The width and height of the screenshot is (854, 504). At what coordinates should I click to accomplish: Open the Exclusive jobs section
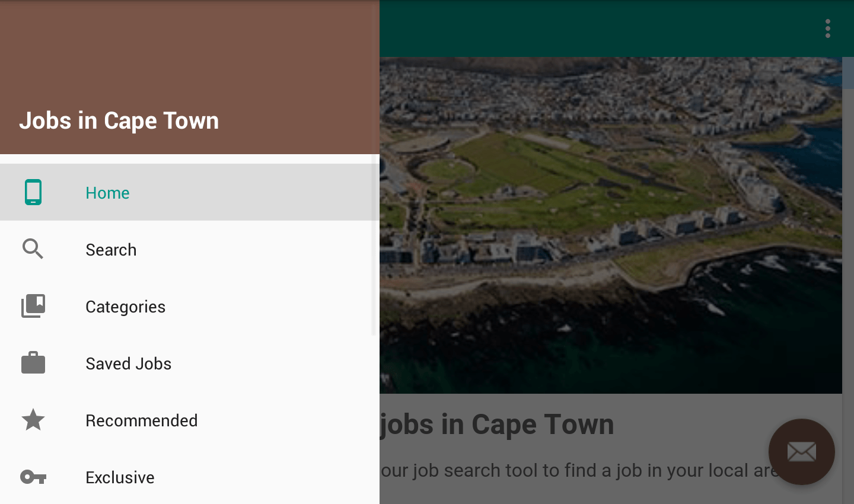click(190, 477)
